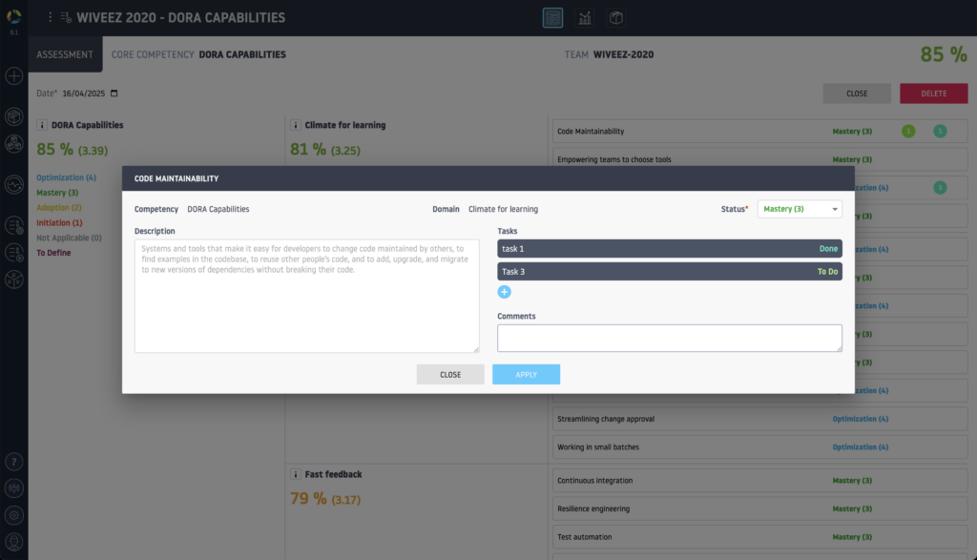Select the Assessment tab
The height and width of the screenshot is (560, 977).
point(65,54)
